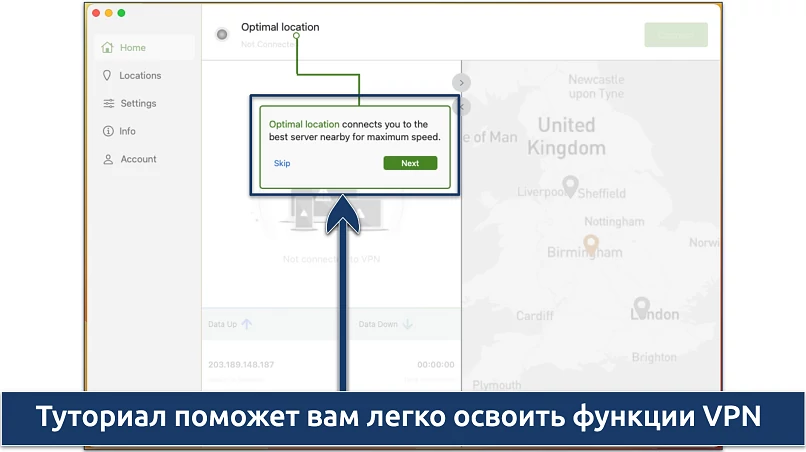Image resolution: width=806 pixels, height=452 pixels.
Task: Minimize window with yellow button
Action: click(x=108, y=13)
